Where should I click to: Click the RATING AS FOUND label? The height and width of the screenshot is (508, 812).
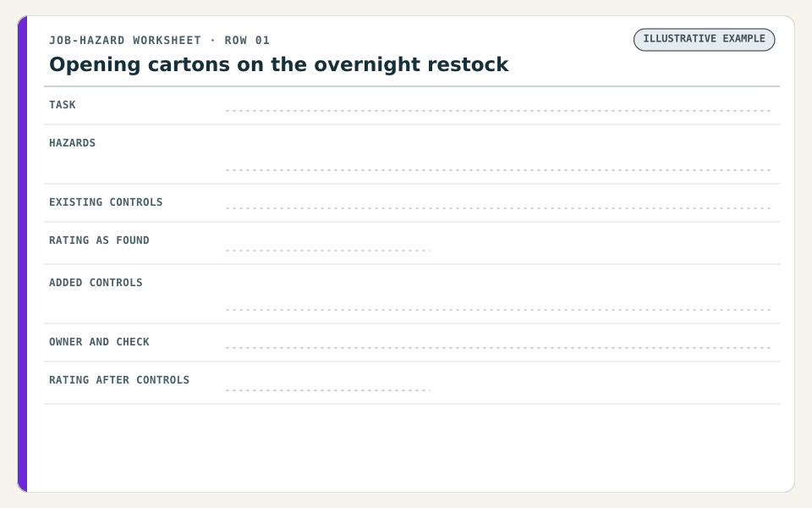99,240
